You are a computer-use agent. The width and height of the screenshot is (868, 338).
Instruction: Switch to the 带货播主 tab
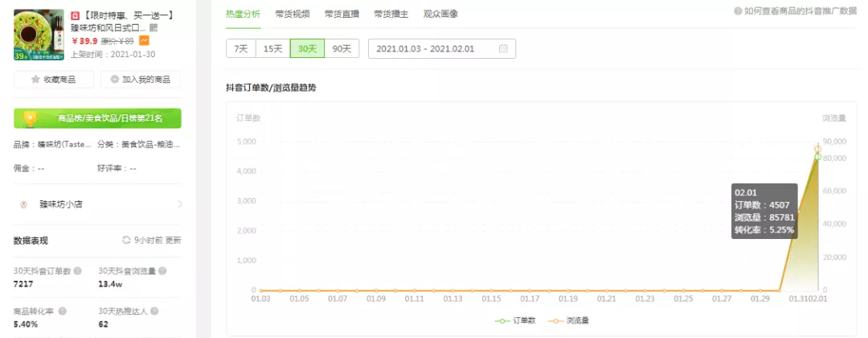click(391, 14)
